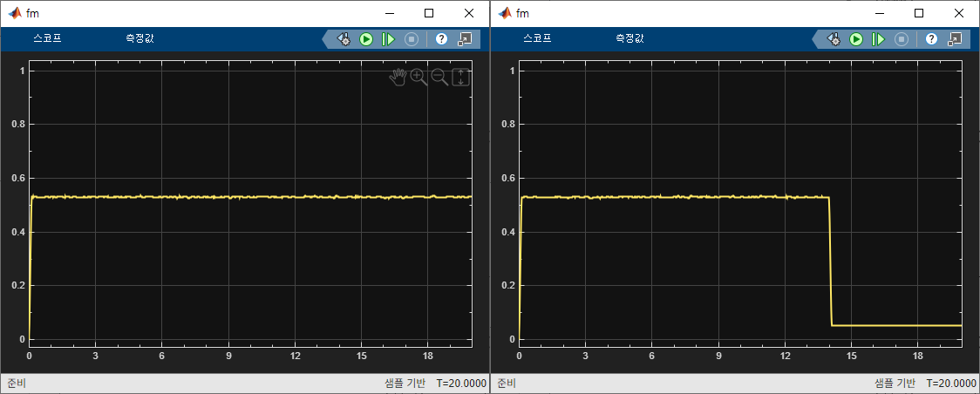Click the stop button in right scope window
This screenshot has height=394, width=980.
902,39
